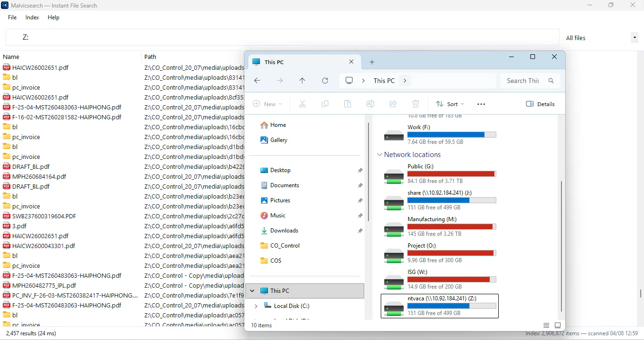Open Gallery in navigation pane

click(274, 140)
